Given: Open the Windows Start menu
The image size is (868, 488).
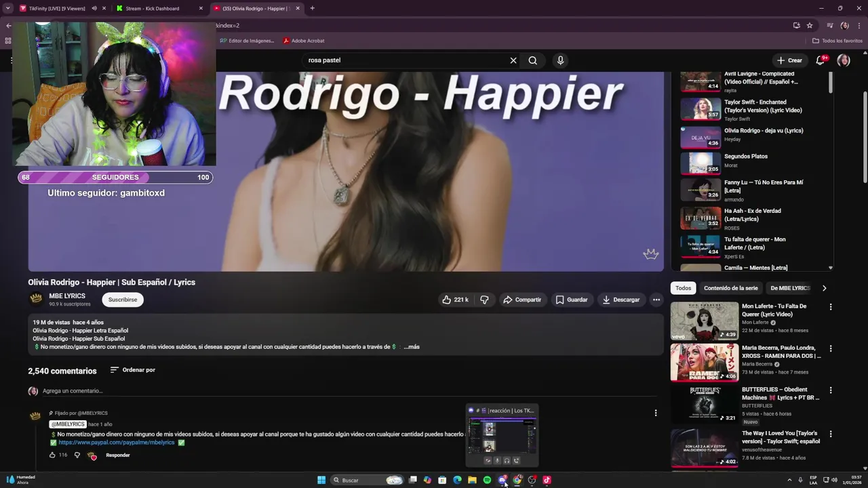Looking at the screenshot, I should click(x=321, y=480).
